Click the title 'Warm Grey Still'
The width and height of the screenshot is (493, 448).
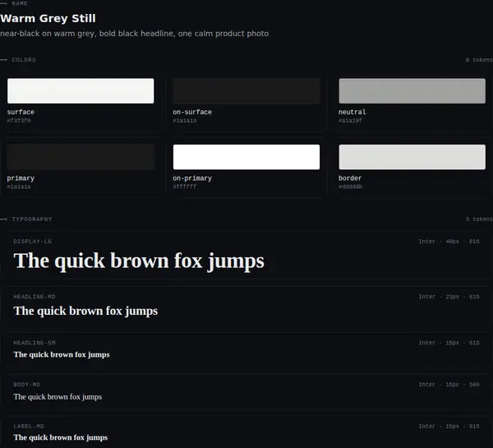(48, 18)
